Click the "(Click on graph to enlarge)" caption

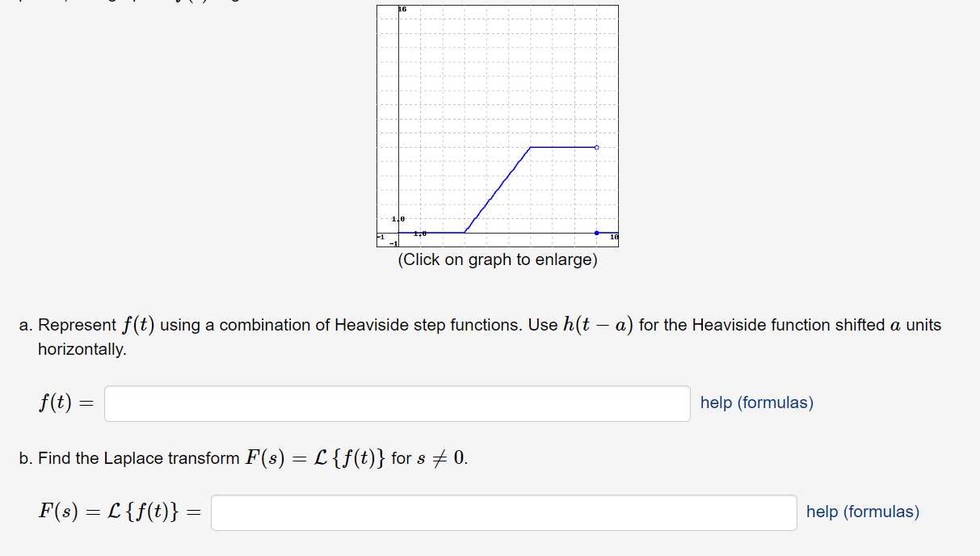(497, 259)
